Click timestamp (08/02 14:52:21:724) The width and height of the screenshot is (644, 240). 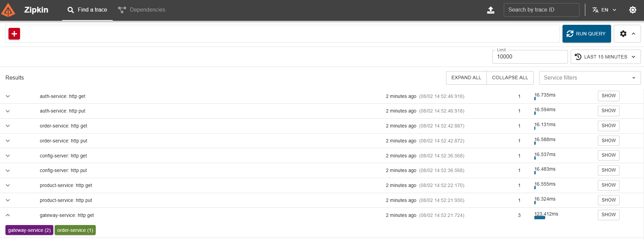click(442, 215)
